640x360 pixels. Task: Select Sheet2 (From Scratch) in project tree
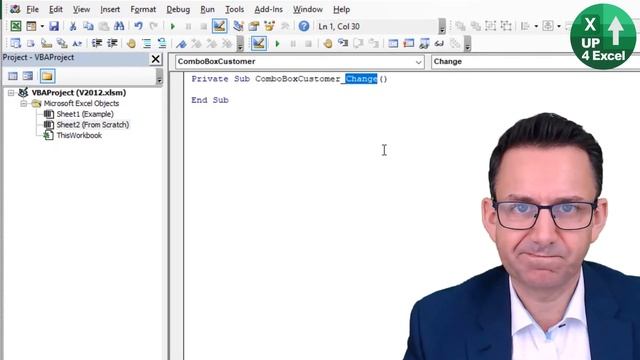click(x=93, y=125)
